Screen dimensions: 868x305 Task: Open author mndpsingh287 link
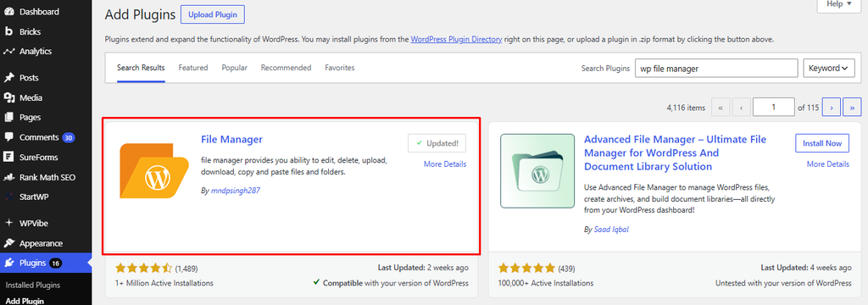(236, 191)
